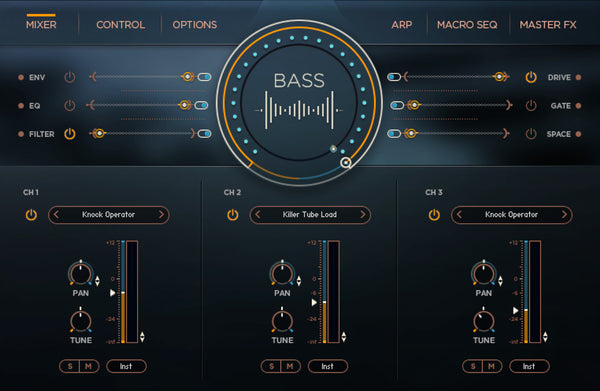Open the MACRO SEQ tab

pos(467,25)
